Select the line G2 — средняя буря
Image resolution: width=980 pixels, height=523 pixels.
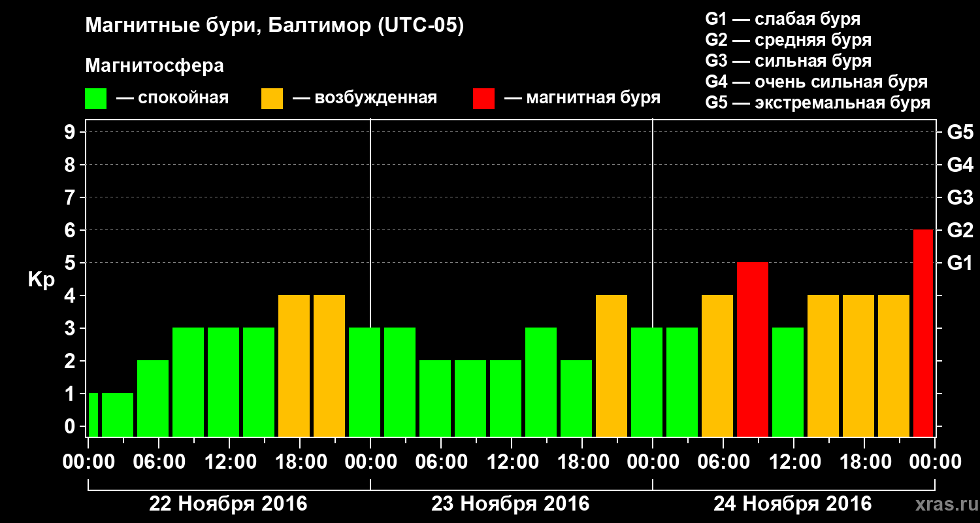tap(788, 40)
